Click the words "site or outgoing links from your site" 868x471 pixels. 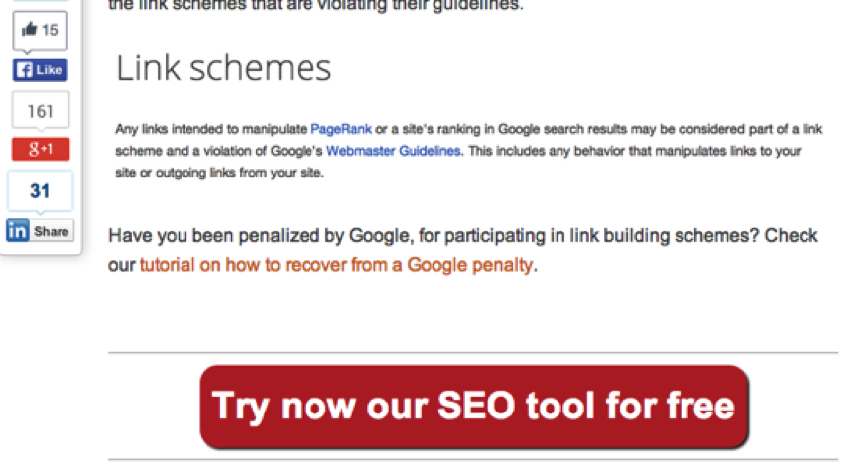pos(219,173)
